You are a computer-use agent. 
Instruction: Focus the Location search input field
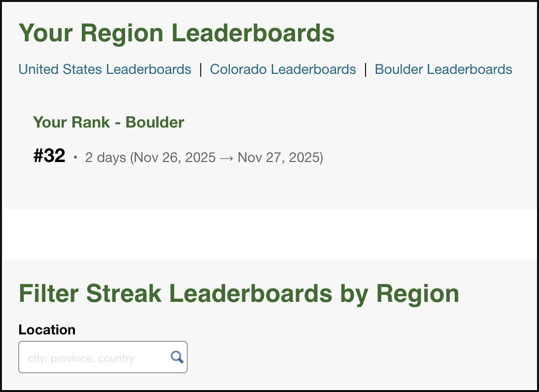(94, 358)
